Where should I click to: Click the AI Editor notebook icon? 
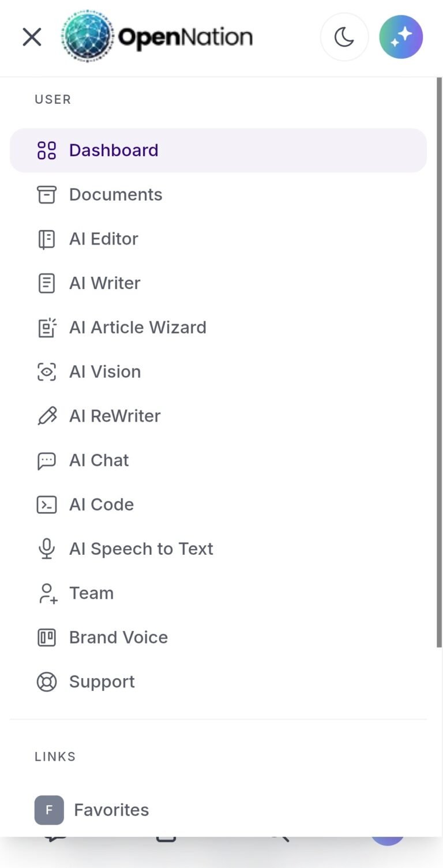point(47,239)
